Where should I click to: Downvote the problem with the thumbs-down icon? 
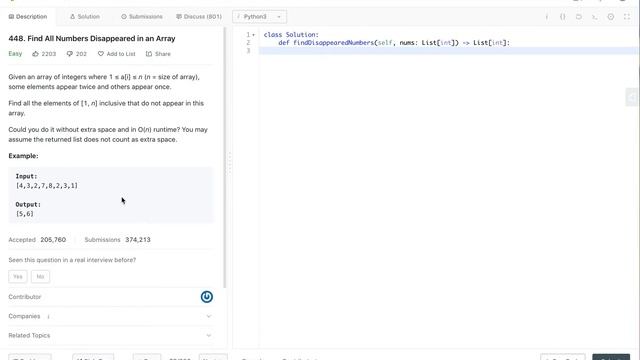(x=70, y=54)
